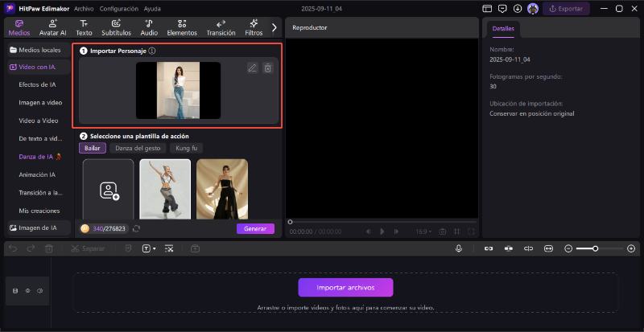Click the Exportar button
644x332 pixels.
566,9
